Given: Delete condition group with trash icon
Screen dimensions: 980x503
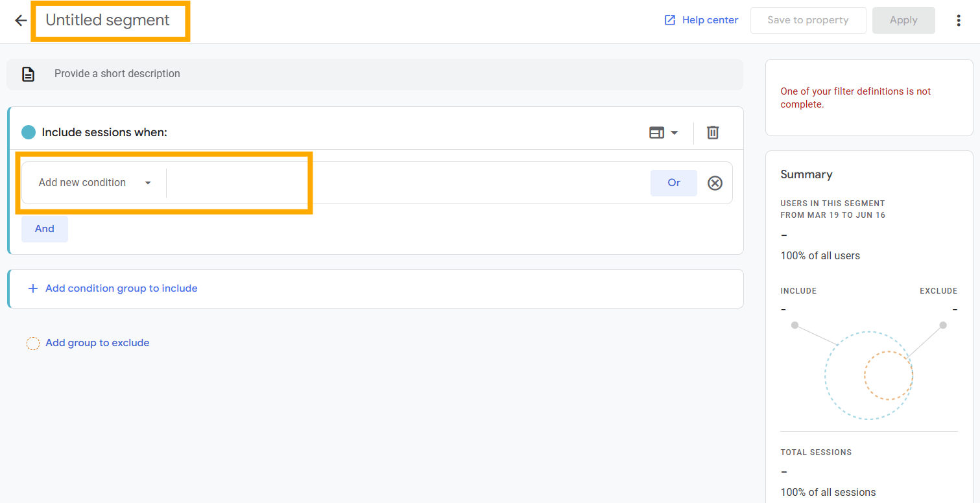Looking at the screenshot, I should [x=713, y=132].
